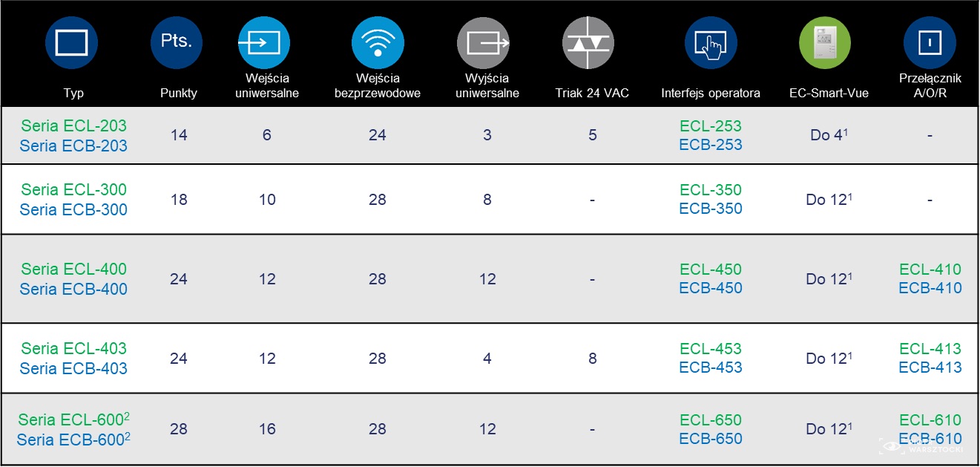Screen dimensions: 980x467
Task: Click the Triak 24 VAC symbol icon
Action: [590, 43]
